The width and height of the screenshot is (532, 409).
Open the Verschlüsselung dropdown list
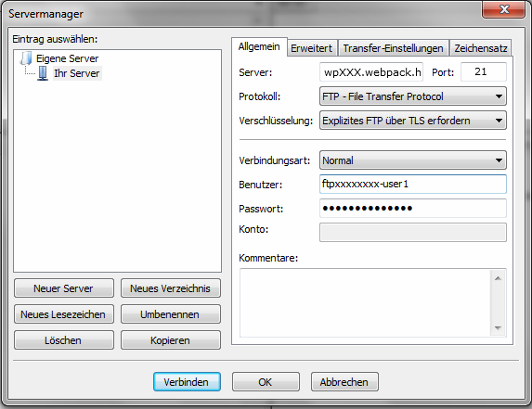[413, 121]
